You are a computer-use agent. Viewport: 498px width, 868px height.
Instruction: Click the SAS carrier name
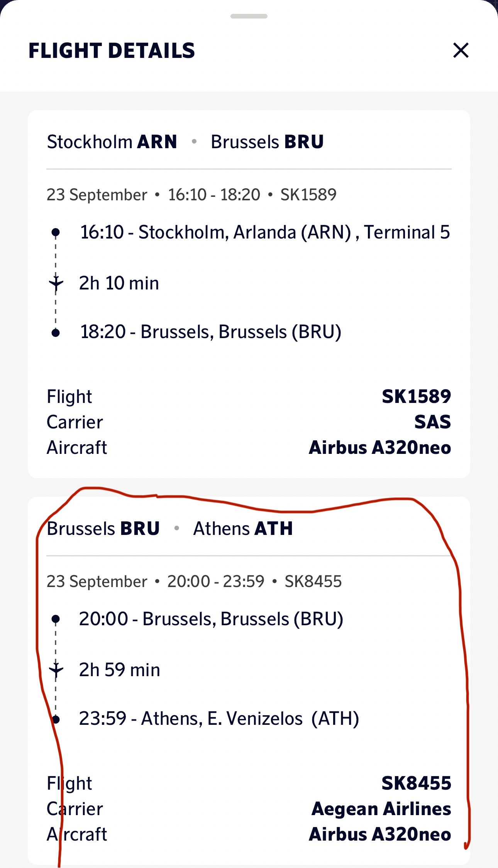pyautogui.click(x=432, y=422)
